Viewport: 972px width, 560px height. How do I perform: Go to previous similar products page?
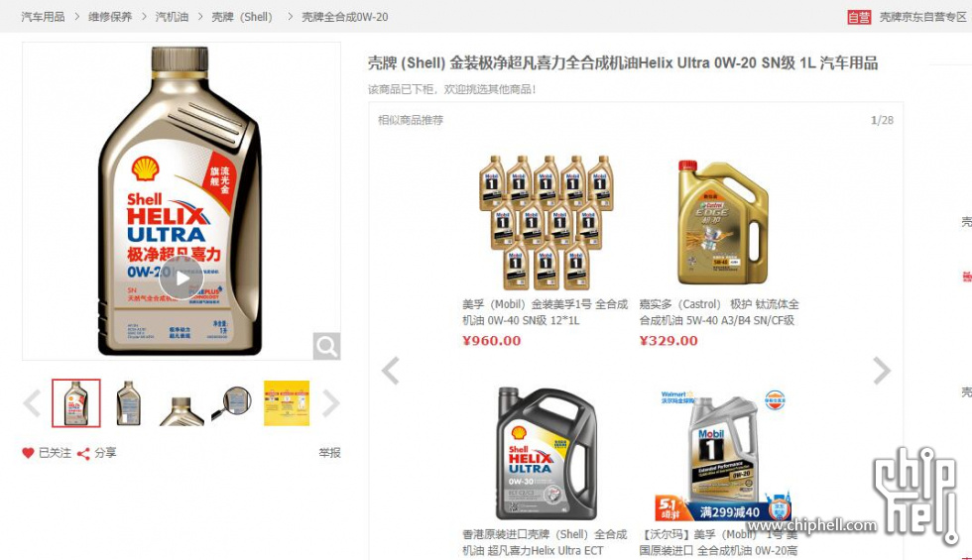point(391,371)
